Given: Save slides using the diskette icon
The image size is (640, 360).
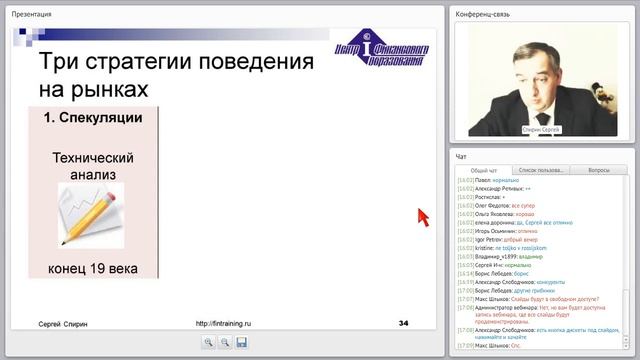Looking at the screenshot, I should pos(241,342).
